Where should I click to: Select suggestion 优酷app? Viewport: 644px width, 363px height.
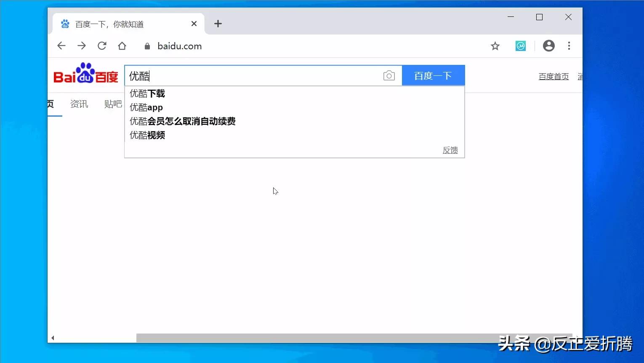[x=295, y=107]
